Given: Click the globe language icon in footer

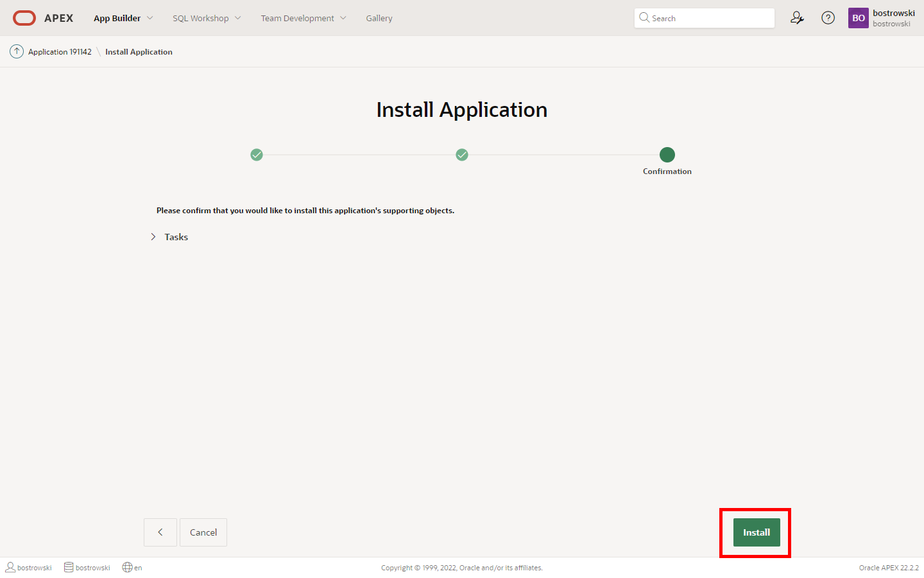Looking at the screenshot, I should coord(128,567).
